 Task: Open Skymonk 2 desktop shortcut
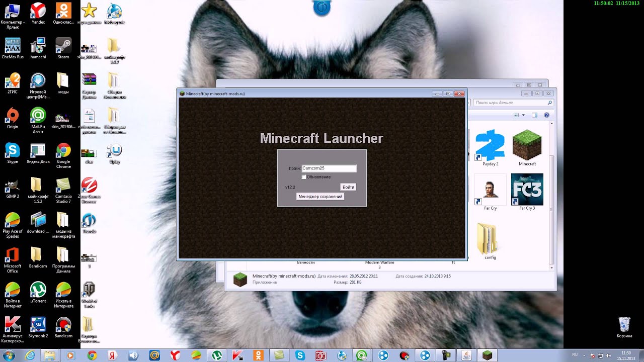[x=38, y=327]
